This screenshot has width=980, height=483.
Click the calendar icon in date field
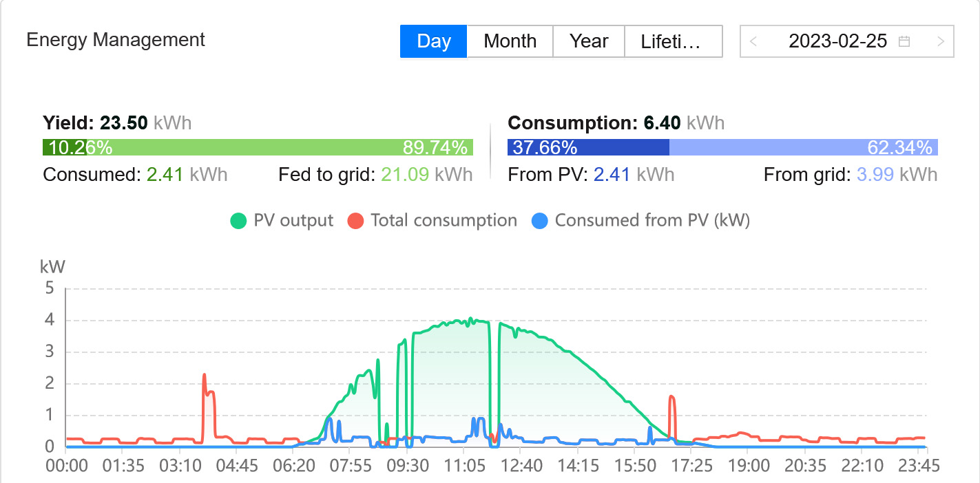[x=904, y=41]
